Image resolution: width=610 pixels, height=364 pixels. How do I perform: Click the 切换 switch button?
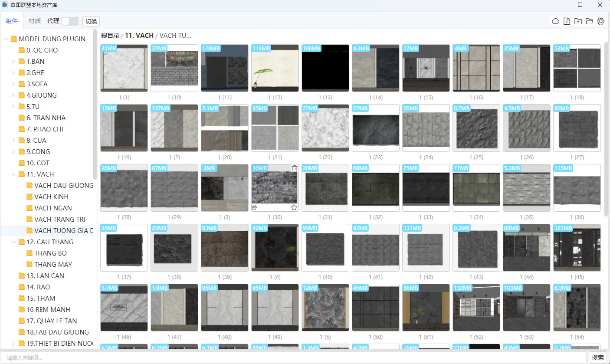(x=91, y=21)
